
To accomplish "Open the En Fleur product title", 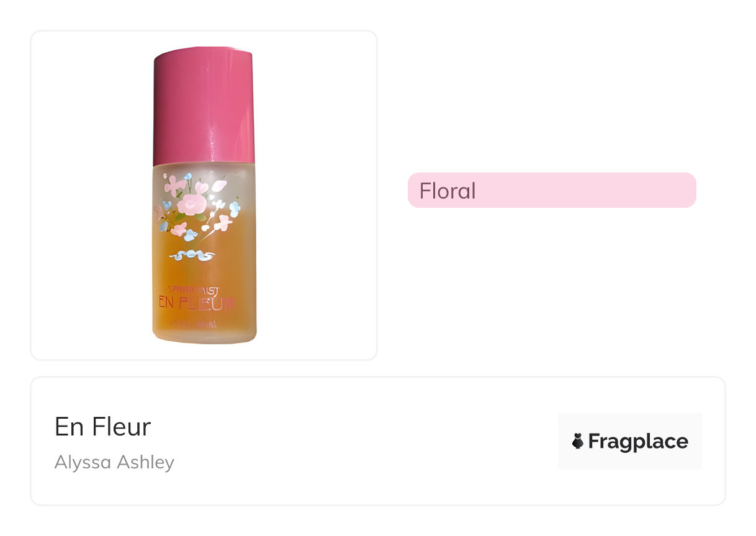I will 102,427.
